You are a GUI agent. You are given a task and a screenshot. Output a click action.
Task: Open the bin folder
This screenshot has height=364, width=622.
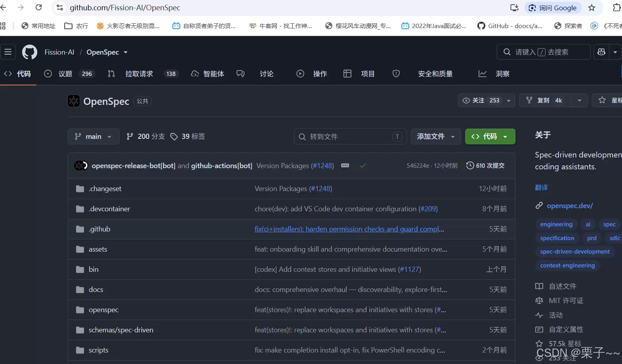coord(93,269)
